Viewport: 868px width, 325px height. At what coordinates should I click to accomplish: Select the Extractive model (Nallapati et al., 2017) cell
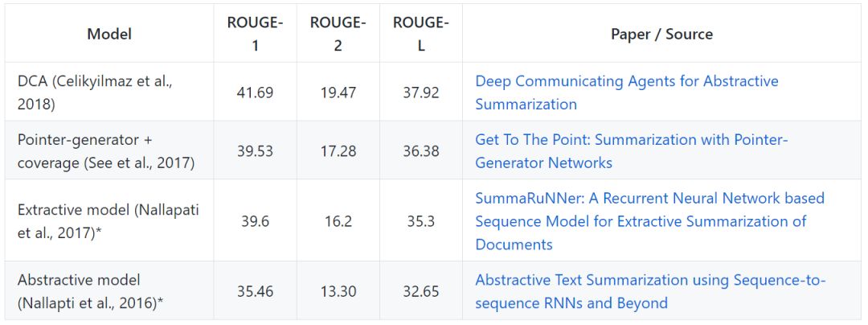(109, 221)
